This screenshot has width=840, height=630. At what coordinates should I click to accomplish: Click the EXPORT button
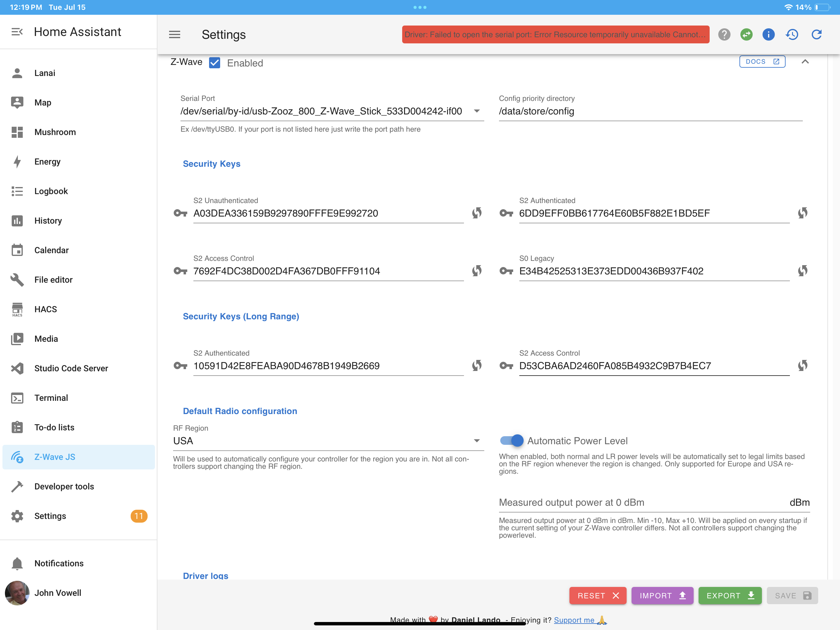click(730, 596)
